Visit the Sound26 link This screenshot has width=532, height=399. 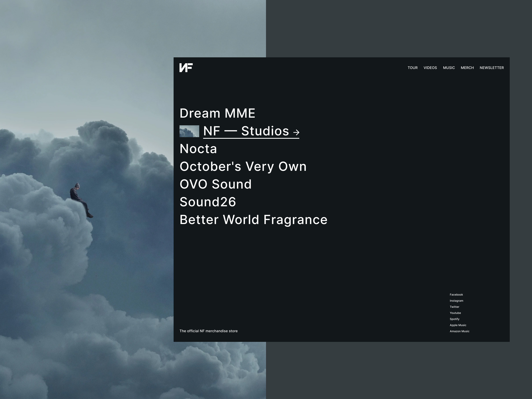(x=208, y=202)
